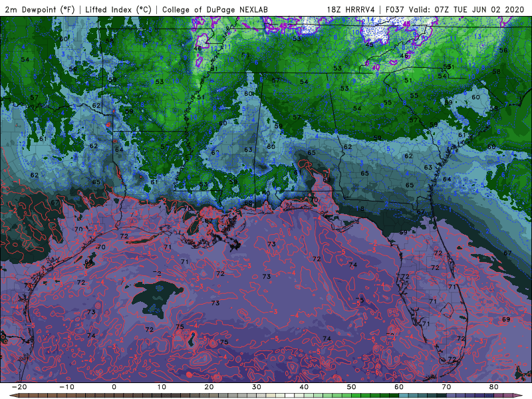The width and height of the screenshot is (532, 399).
Task: Click the "College of DuPage NEXLAB" header text
Action: point(215,9)
